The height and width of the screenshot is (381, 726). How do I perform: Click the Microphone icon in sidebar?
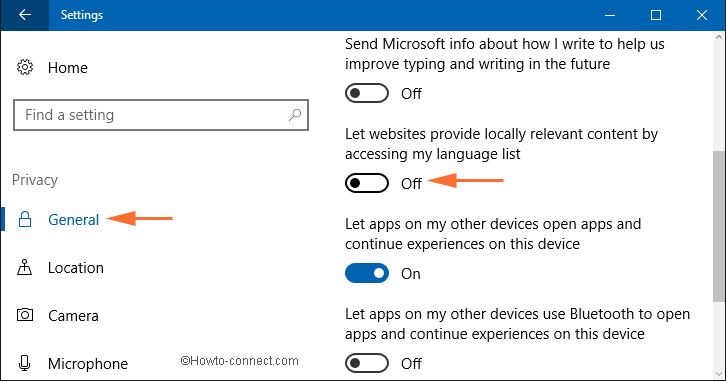coord(25,363)
